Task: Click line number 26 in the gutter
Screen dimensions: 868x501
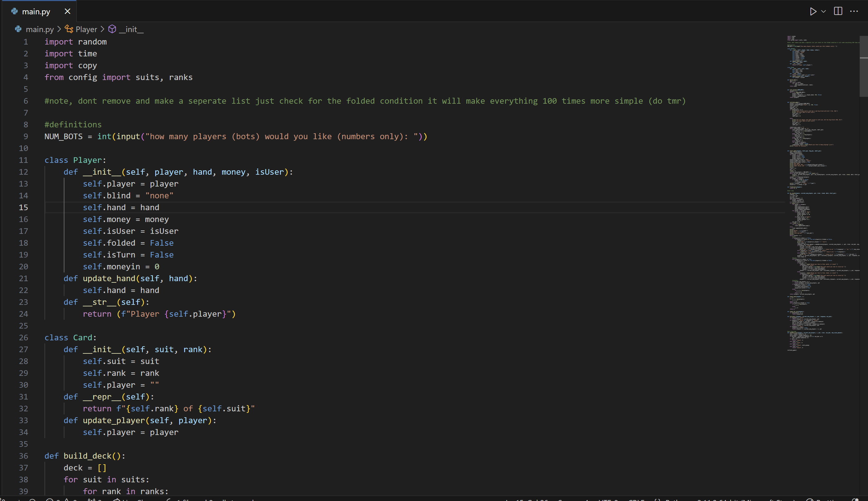Action: tap(23, 338)
